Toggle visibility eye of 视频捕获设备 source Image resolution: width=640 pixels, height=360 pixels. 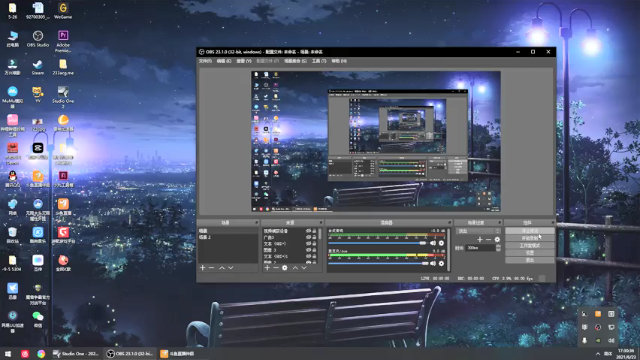pos(309,231)
